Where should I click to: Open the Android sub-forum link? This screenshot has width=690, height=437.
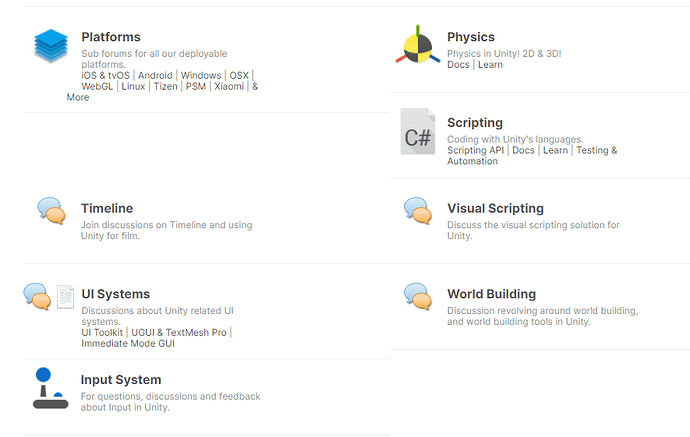tap(155, 75)
